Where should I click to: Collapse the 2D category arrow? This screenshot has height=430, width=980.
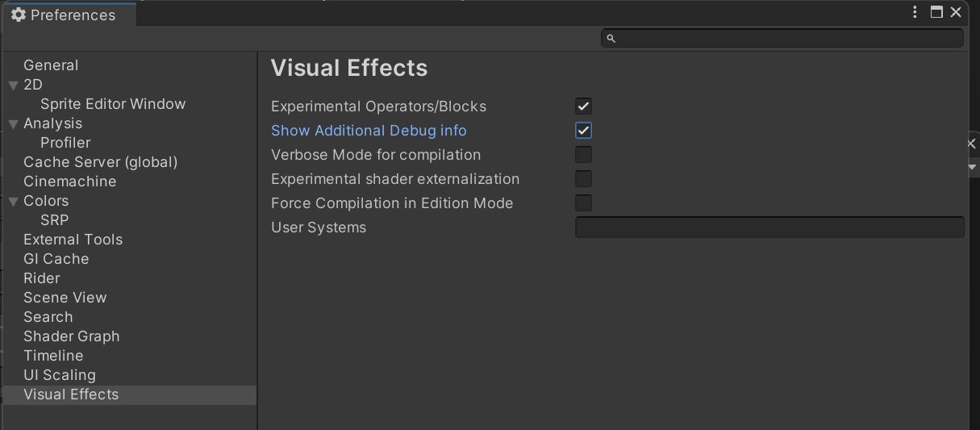pos(13,86)
